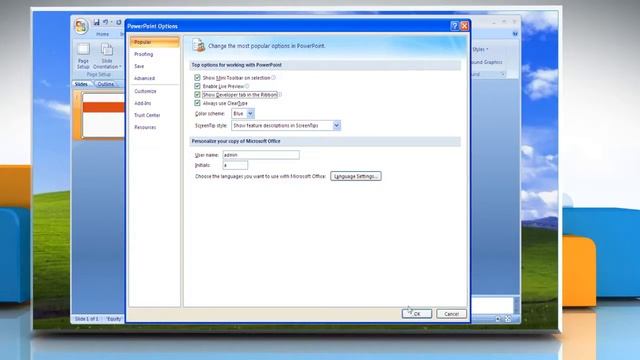Switch to the Slides pane tab
Viewport: 640px width, 360px height.
tap(82, 84)
